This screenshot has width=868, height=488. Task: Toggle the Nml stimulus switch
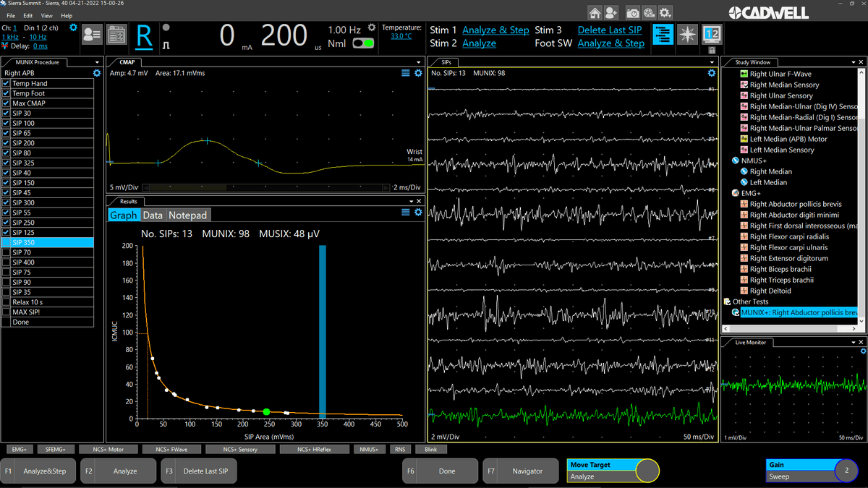pos(363,43)
